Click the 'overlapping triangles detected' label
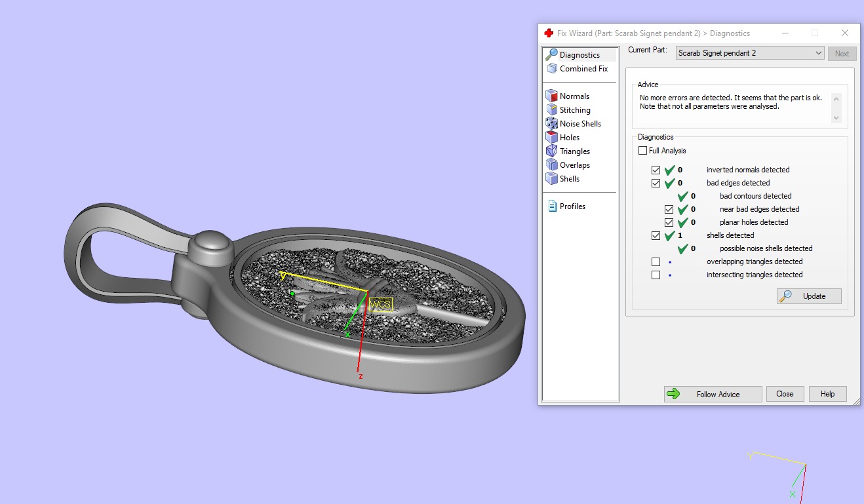 click(x=755, y=262)
